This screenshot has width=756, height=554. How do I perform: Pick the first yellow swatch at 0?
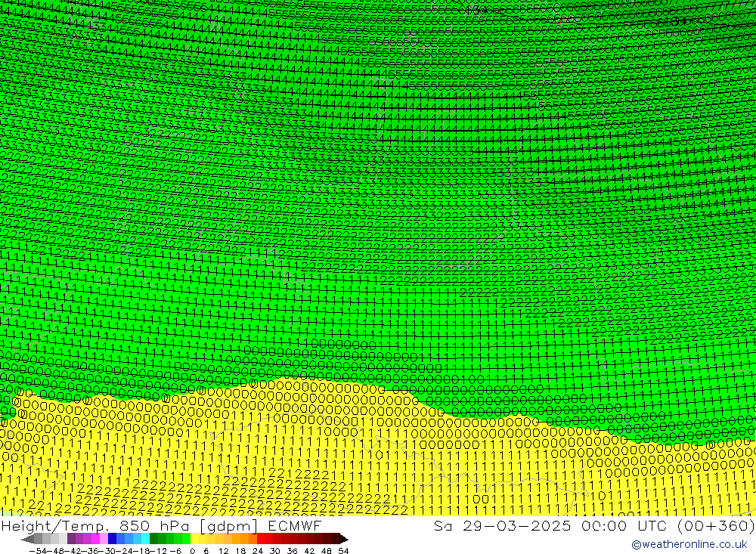(x=195, y=539)
